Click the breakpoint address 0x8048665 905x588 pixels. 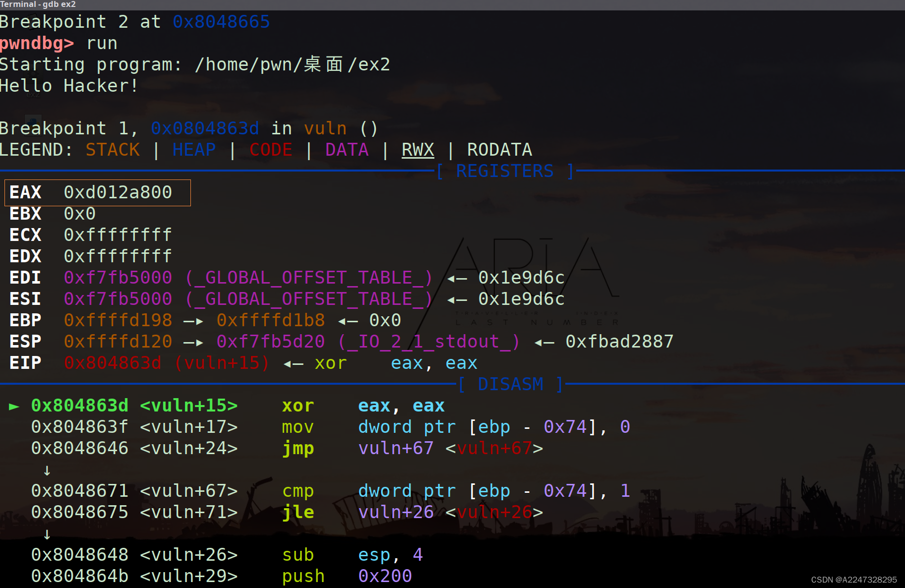(221, 21)
